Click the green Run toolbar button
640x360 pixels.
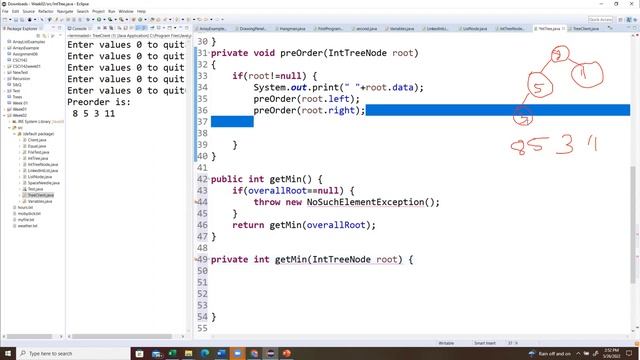coord(99,20)
